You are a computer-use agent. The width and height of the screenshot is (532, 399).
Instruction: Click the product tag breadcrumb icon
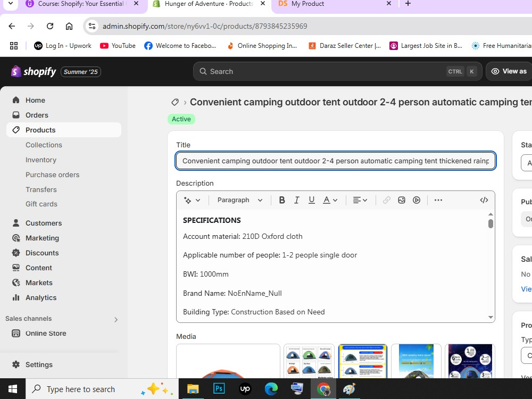click(x=174, y=102)
